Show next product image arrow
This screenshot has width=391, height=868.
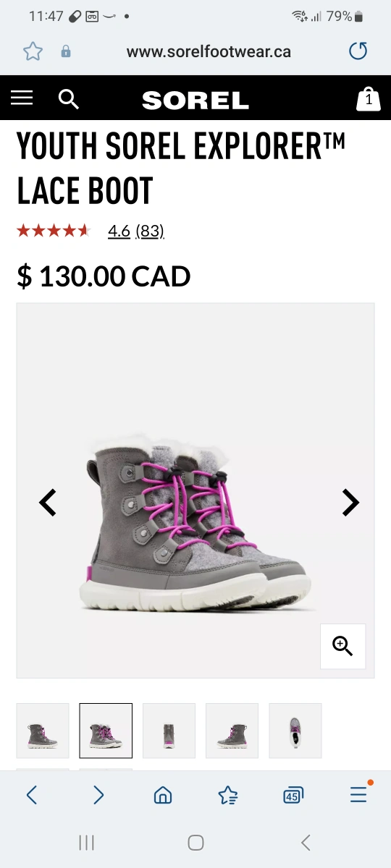pos(350,502)
